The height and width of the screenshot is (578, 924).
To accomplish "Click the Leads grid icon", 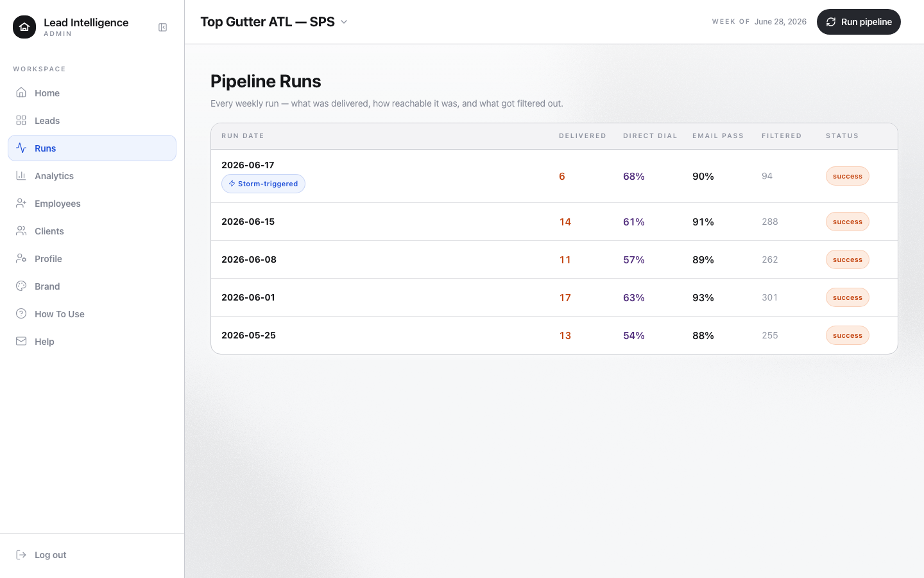I will click(21, 120).
